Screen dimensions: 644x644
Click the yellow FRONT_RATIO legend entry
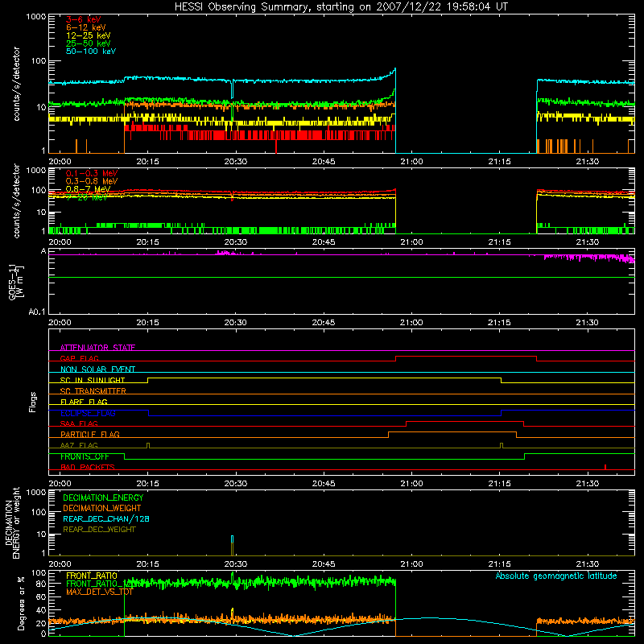pos(92,576)
